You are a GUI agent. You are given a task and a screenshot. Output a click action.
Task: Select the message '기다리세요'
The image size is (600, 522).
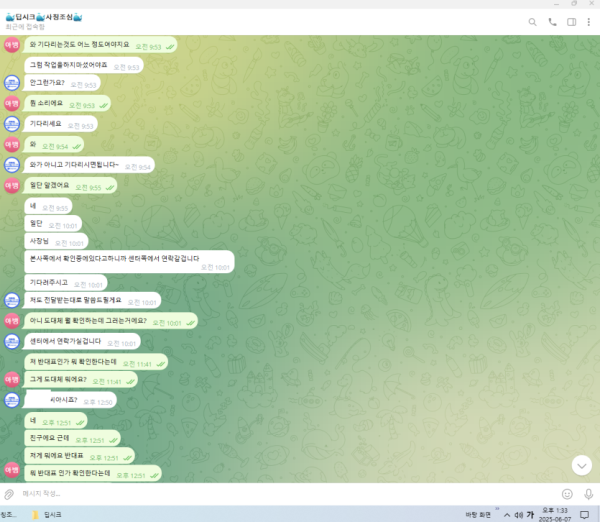pyautogui.click(x=61, y=124)
